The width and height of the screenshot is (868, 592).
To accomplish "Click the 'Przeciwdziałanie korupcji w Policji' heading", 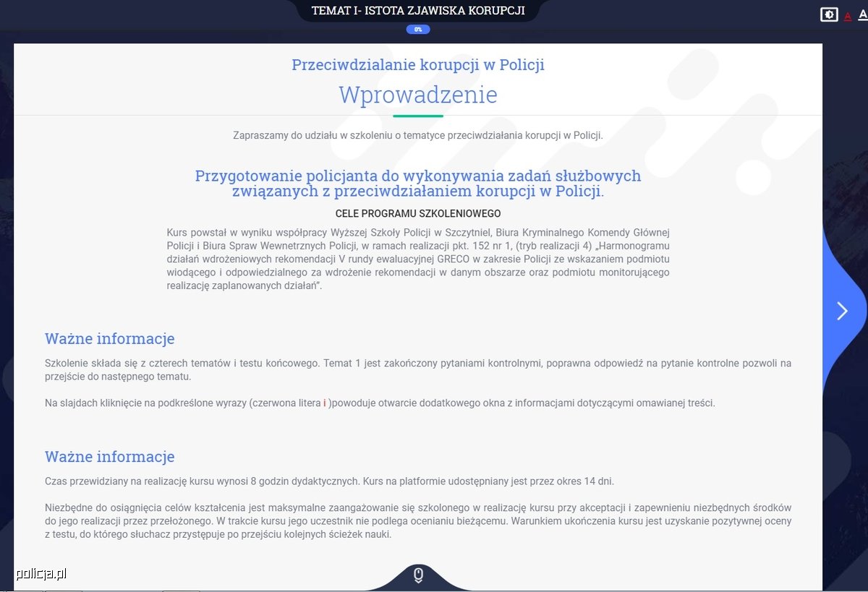I will tap(418, 65).
